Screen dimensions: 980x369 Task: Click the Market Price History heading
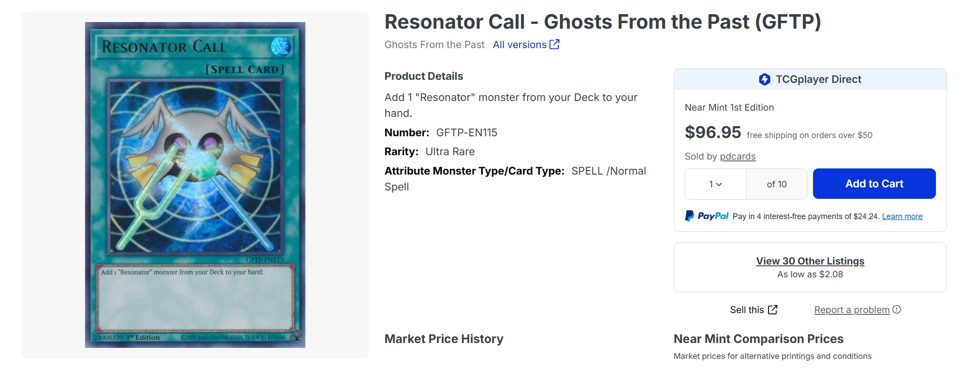pyautogui.click(x=444, y=339)
